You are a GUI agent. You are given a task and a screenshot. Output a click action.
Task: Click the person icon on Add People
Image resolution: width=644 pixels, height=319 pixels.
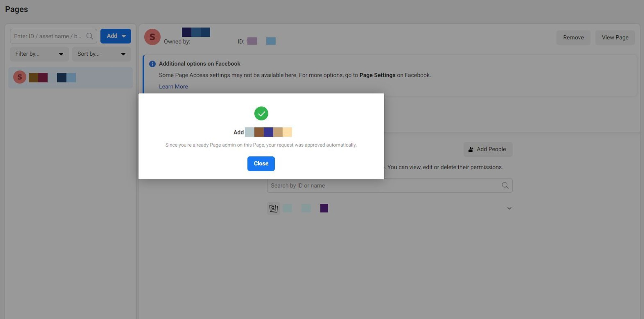coord(470,149)
